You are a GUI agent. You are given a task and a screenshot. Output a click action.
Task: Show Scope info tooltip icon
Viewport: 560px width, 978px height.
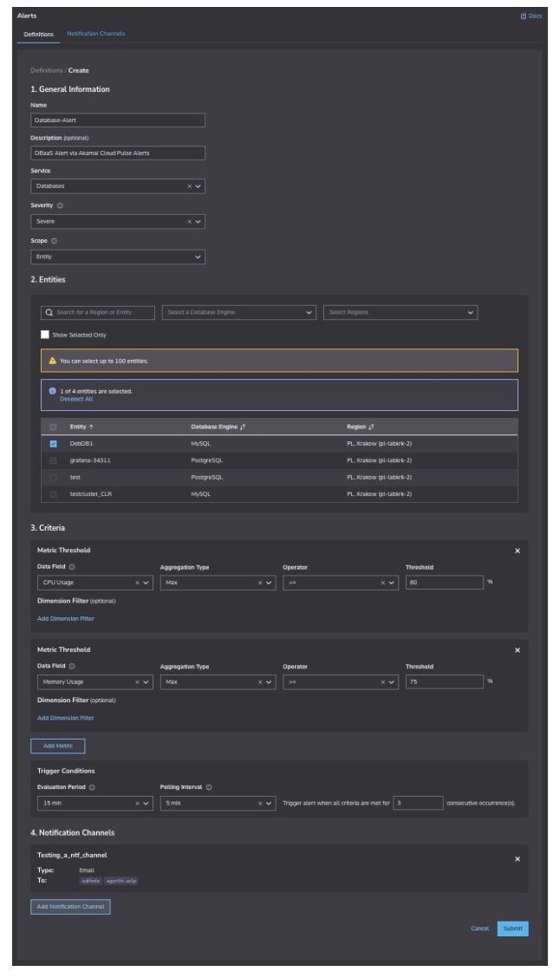pos(55,241)
